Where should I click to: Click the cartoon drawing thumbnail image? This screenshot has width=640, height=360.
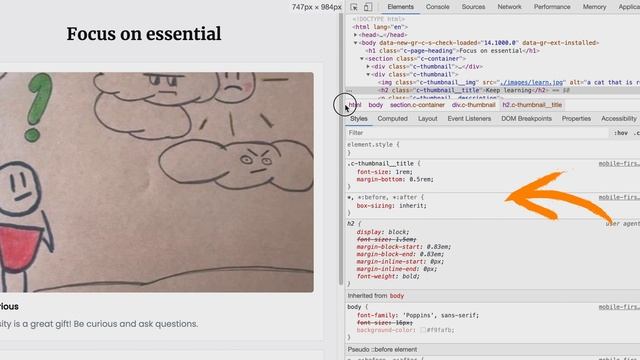pyautogui.click(x=157, y=182)
